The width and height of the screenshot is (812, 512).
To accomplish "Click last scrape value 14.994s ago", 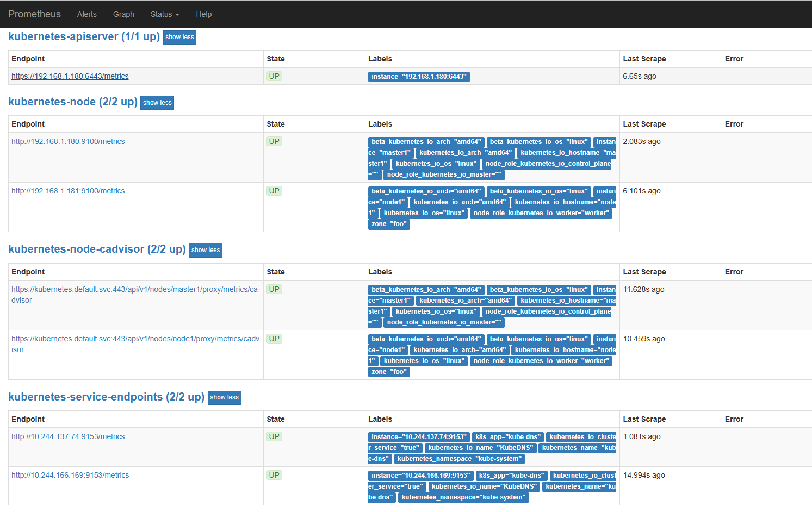I will [644, 475].
